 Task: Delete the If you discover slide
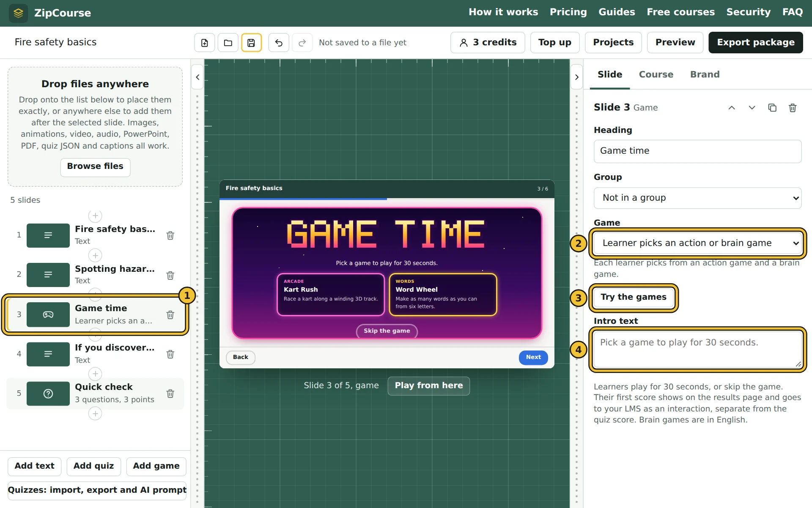(170, 354)
